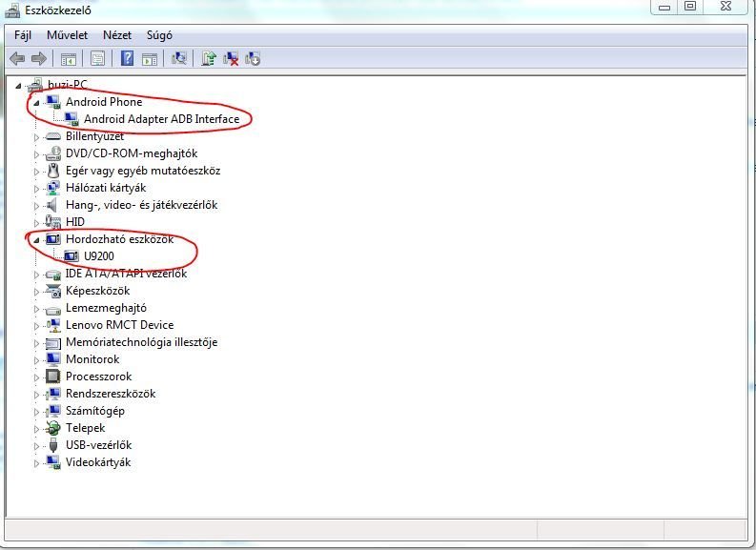
Task: Click the Disable device down-arrow icon
Action: (253, 59)
